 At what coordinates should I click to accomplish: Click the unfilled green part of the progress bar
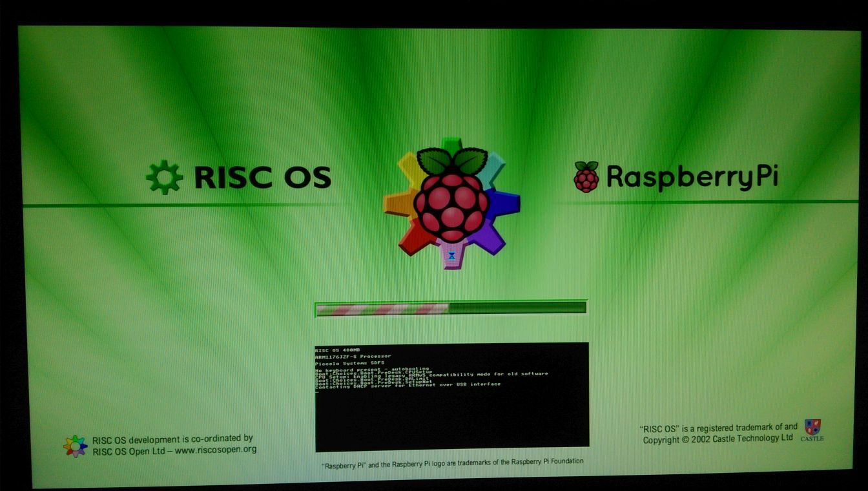click(517, 308)
